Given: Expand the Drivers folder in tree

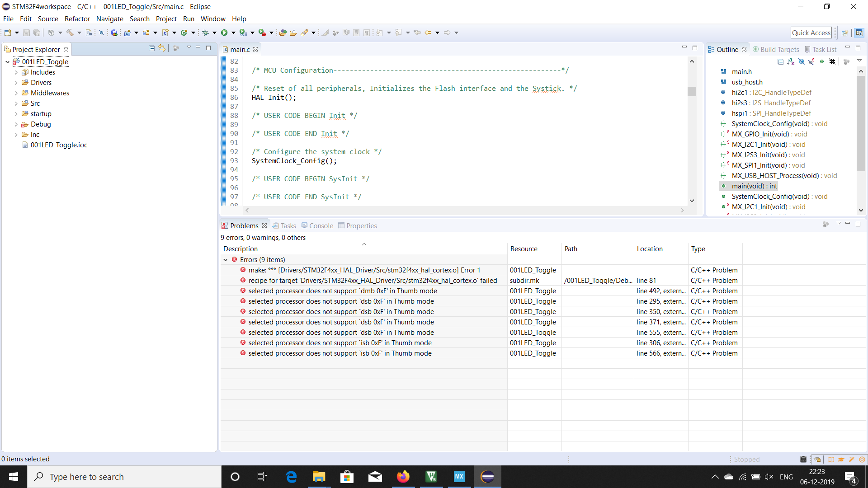Looking at the screenshot, I should (x=16, y=83).
